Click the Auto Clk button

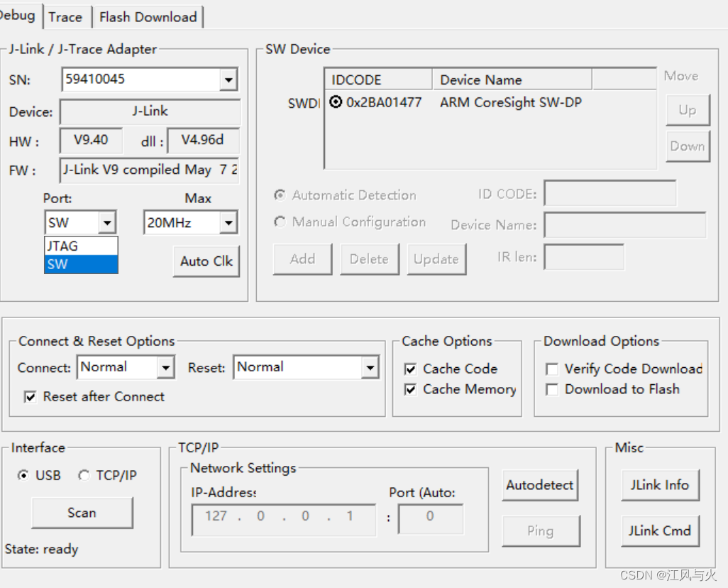[x=206, y=261]
